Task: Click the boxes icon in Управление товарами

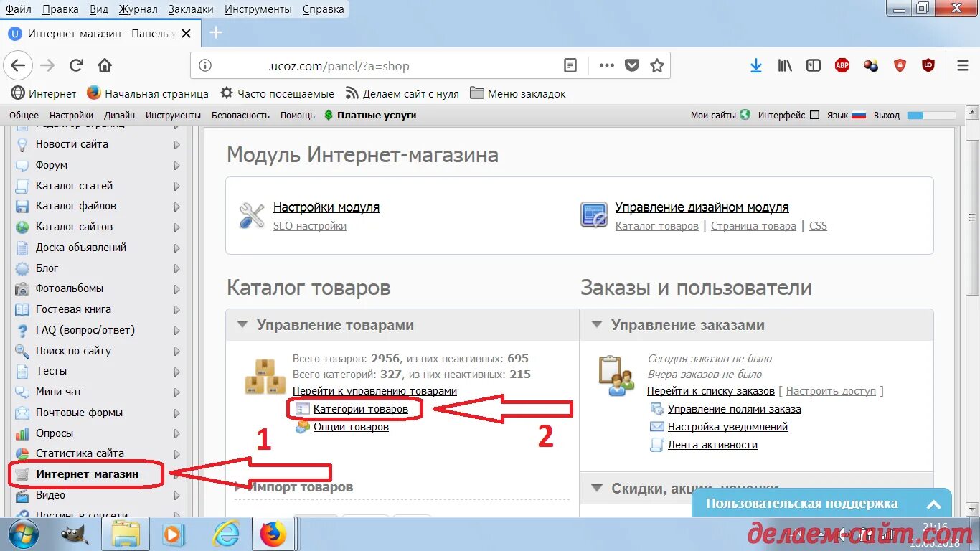Action: point(265,377)
